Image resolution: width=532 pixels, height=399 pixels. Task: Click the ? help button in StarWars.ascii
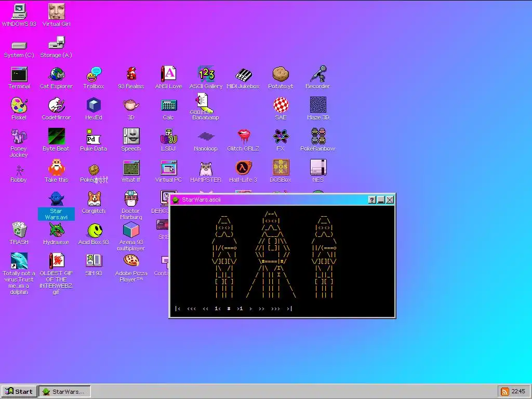372,200
